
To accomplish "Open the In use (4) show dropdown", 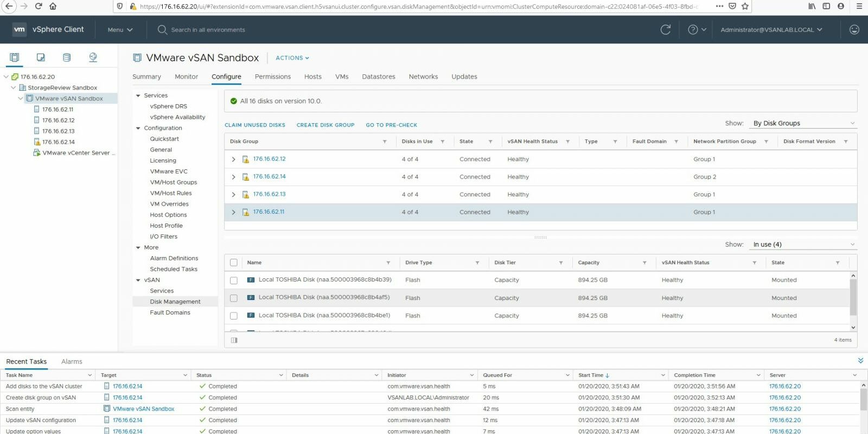I will click(x=803, y=245).
